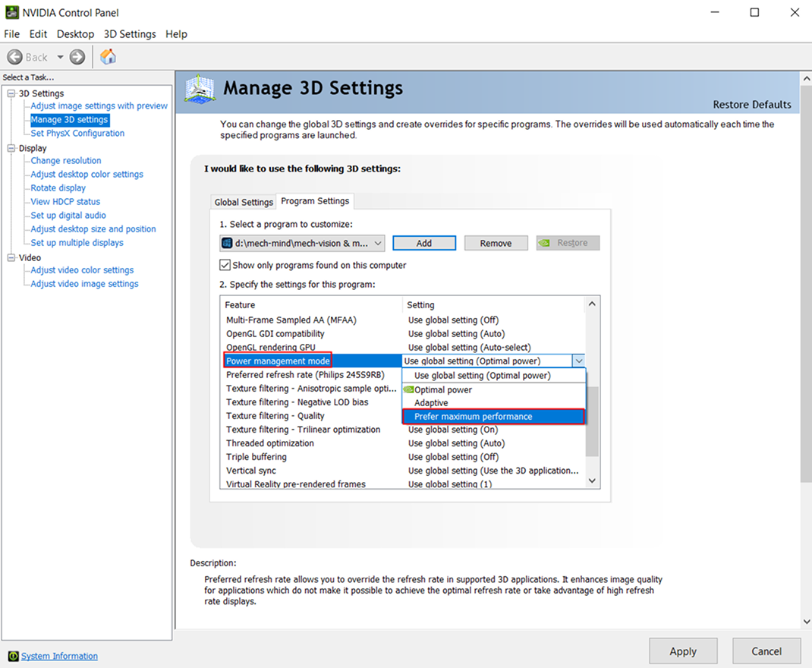
Task: Open Adjust video color settings
Action: (82, 269)
